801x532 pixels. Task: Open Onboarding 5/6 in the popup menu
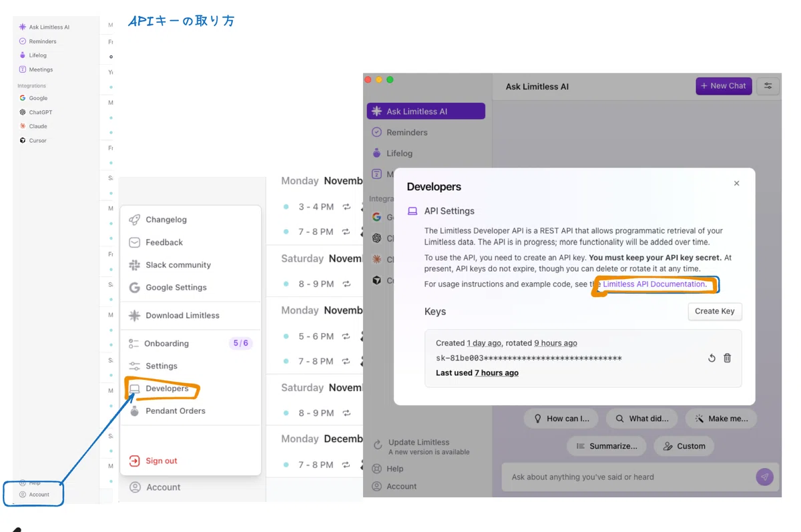[190, 344]
